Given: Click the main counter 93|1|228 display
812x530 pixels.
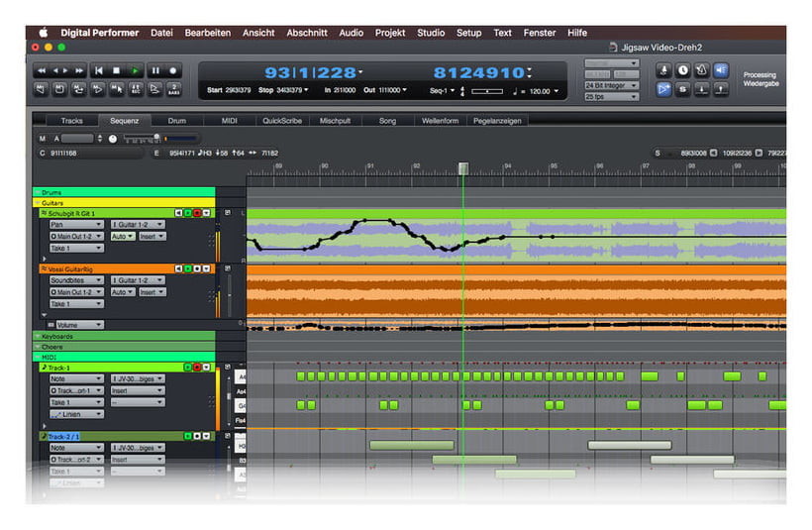Looking at the screenshot, I should point(310,72).
